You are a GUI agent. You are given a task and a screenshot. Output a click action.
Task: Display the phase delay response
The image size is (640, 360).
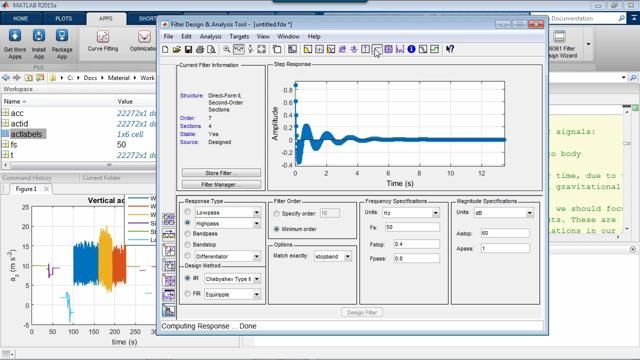coord(353,49)
